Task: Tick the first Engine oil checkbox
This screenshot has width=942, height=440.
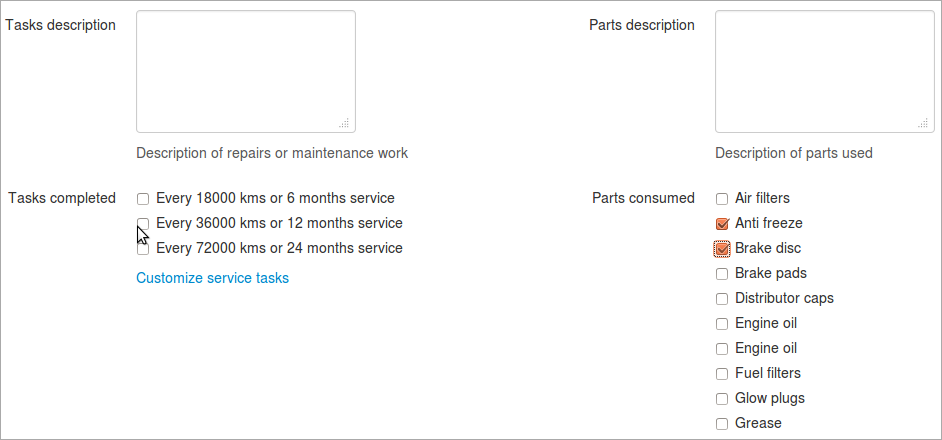Action: click(722, 323)
